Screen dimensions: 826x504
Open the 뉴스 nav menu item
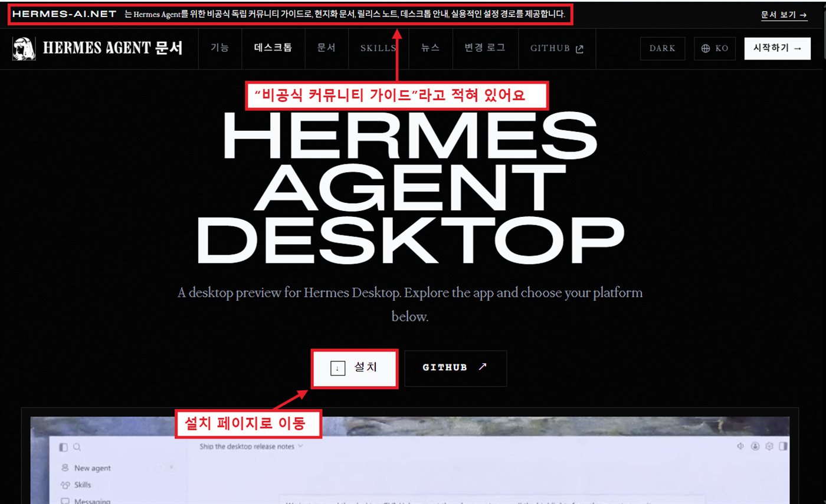click(x=430, y=48)
